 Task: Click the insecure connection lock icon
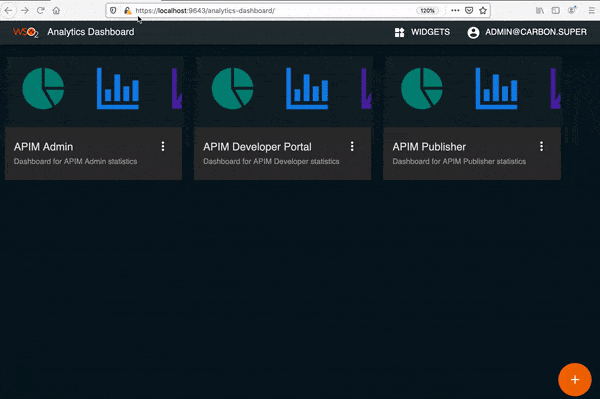127,11
